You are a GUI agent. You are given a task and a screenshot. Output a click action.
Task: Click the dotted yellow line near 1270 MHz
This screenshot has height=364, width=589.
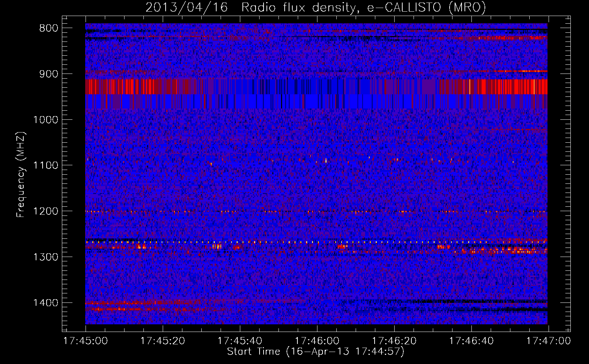(316, 242)
